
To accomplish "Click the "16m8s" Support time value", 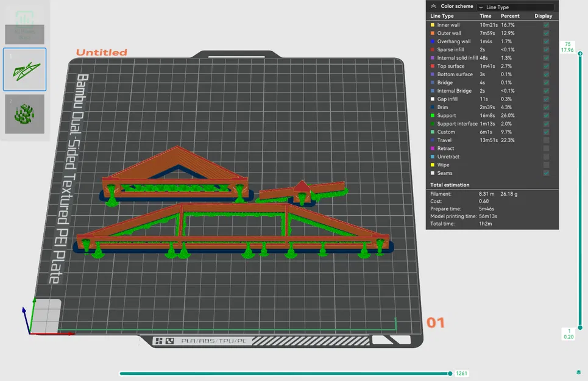I will click(487, 115).
